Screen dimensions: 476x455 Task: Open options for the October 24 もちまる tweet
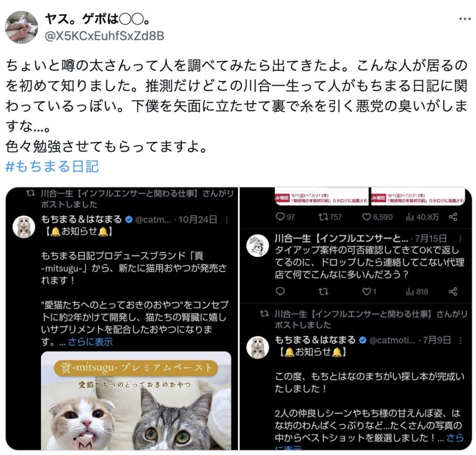point(226,220)
